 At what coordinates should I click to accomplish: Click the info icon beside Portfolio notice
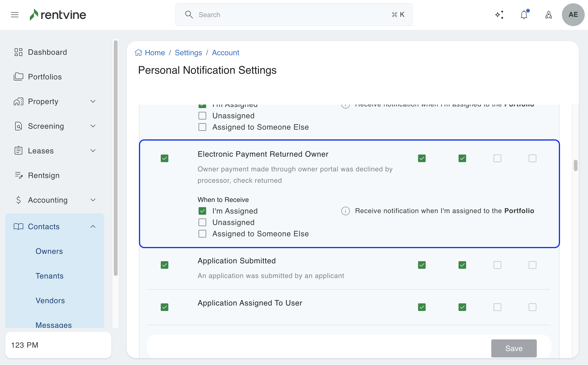coord(345,211)
